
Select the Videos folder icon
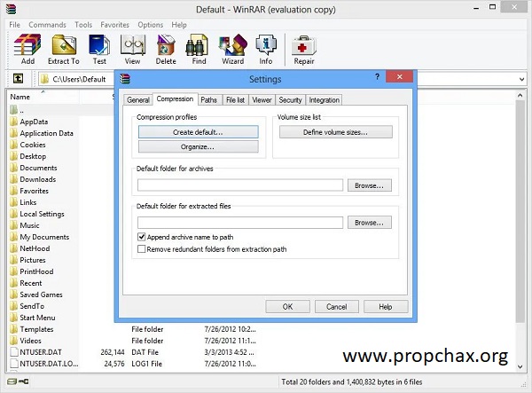(x=14, y=341)
